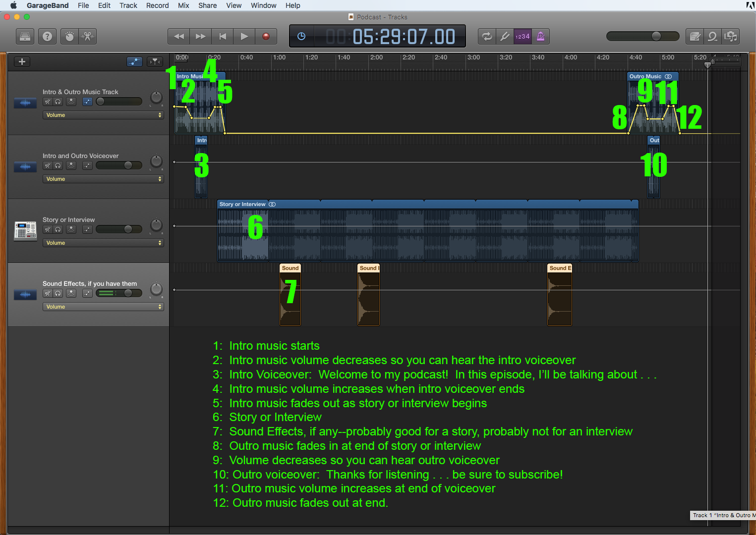756x535 pixels.
Task: Open the Help menu
Action: [293, 5]
